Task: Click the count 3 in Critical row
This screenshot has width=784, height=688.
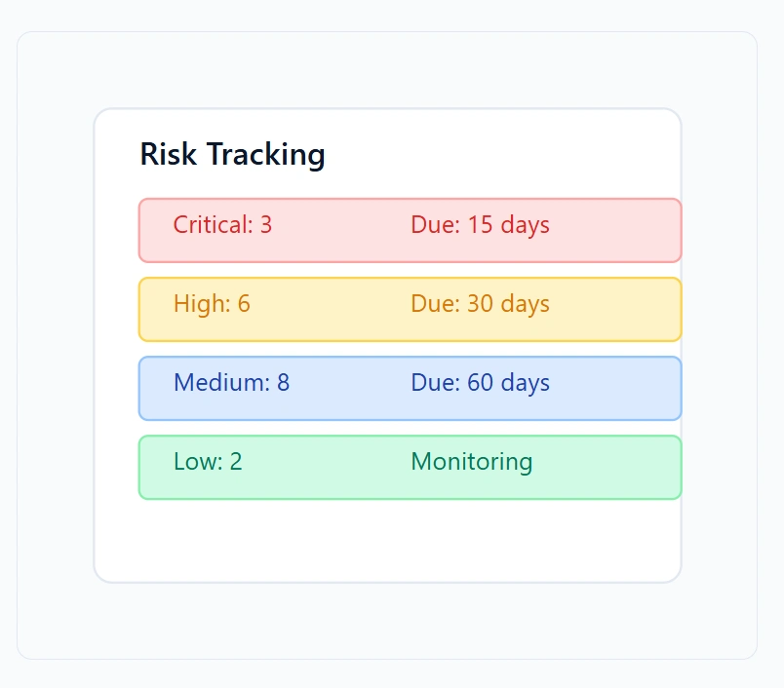Action: (x=266, y=225)
